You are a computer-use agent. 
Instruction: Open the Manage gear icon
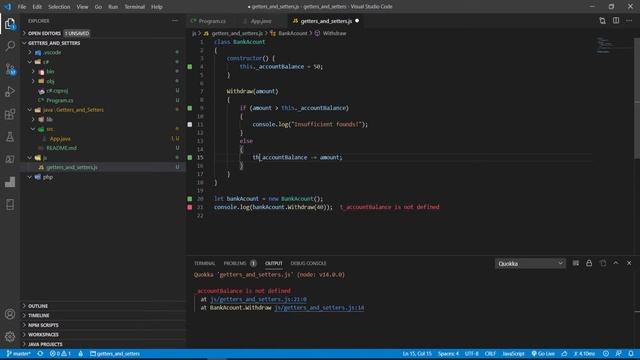[x=10, y=336]
